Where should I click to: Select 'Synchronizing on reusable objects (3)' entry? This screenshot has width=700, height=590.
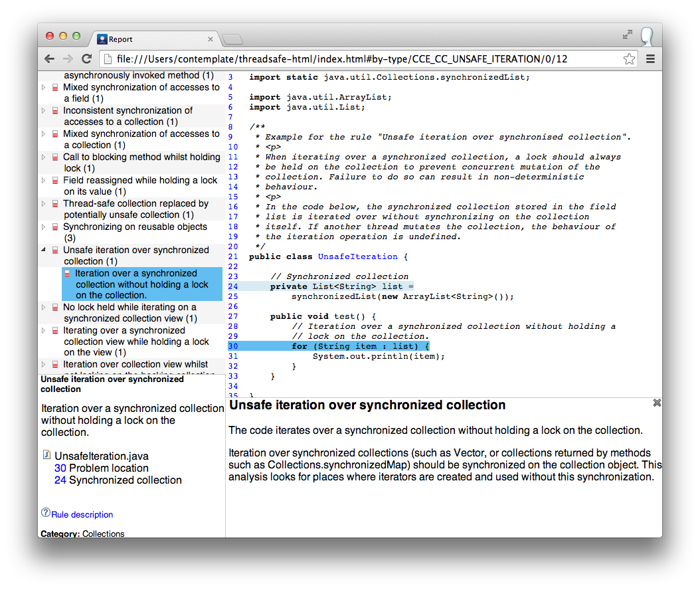click(135, 233)
